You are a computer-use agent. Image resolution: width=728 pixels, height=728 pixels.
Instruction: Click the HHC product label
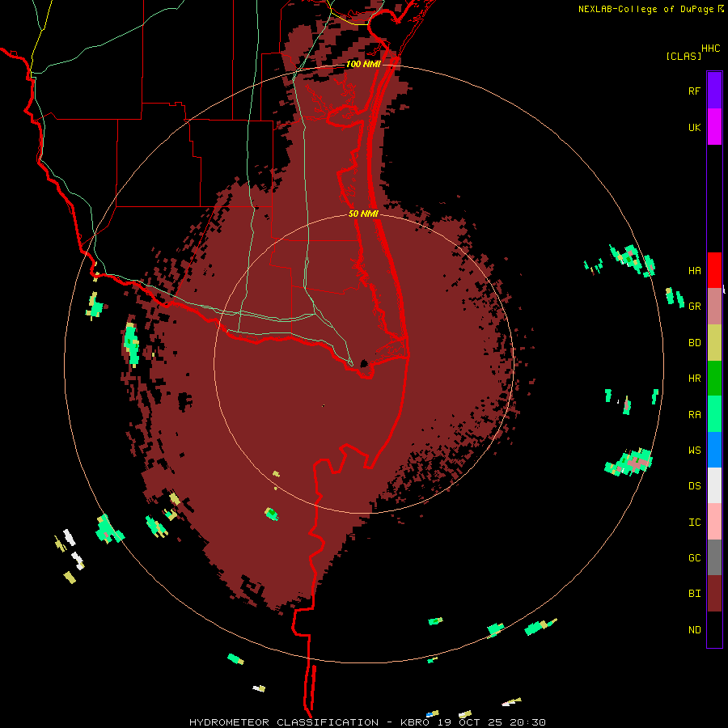(710, 49)
